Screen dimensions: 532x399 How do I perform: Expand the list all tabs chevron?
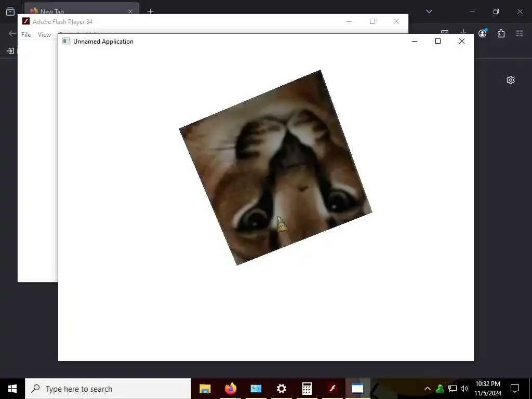click(429, 11)
